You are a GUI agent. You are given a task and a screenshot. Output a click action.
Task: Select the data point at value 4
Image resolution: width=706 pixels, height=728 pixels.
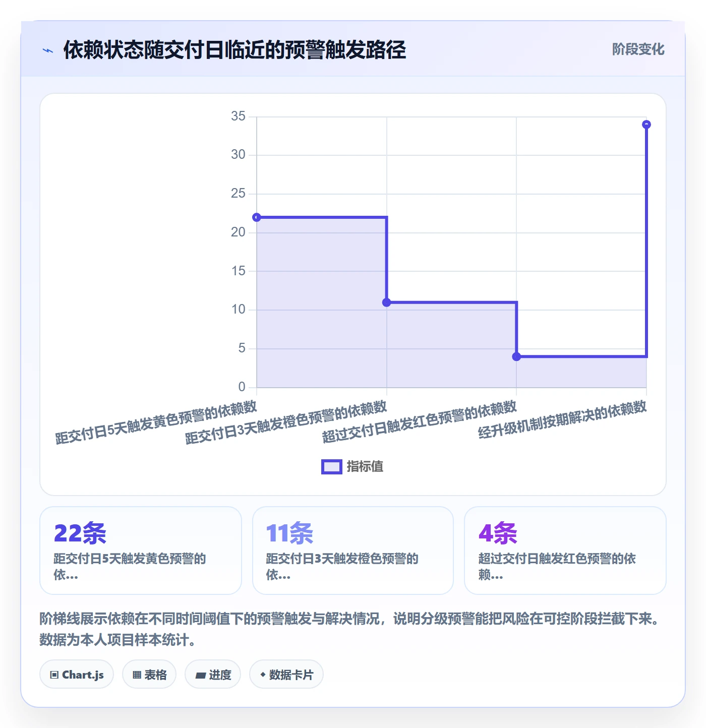coord(516,356)
